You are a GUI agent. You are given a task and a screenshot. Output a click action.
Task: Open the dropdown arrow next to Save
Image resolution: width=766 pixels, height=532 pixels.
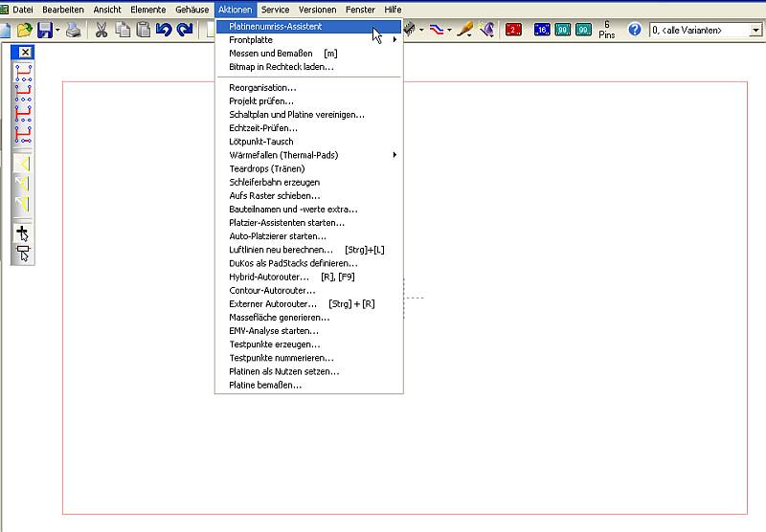coord(58,31)
